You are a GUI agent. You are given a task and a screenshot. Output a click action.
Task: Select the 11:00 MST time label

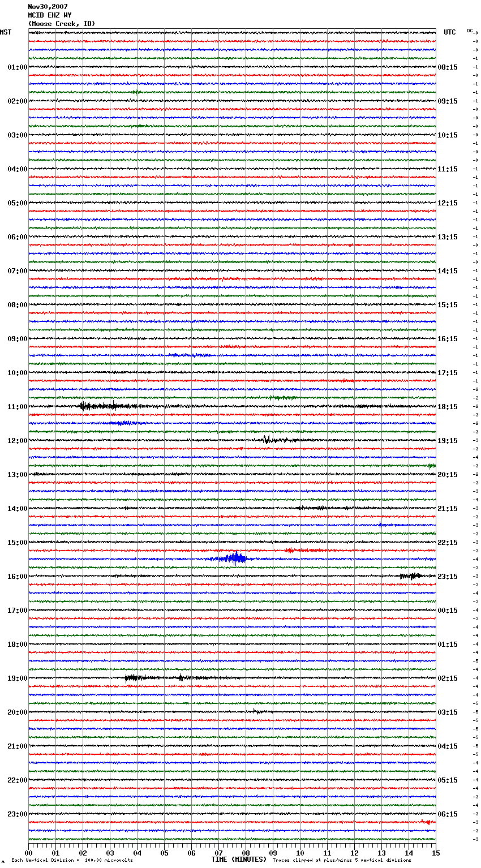tap(17, 407)
